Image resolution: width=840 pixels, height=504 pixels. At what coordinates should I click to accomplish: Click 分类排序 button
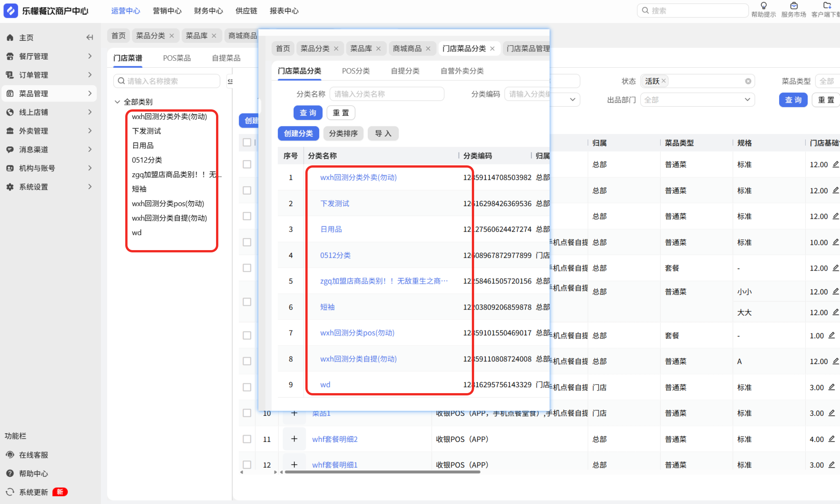click(343, 133)
